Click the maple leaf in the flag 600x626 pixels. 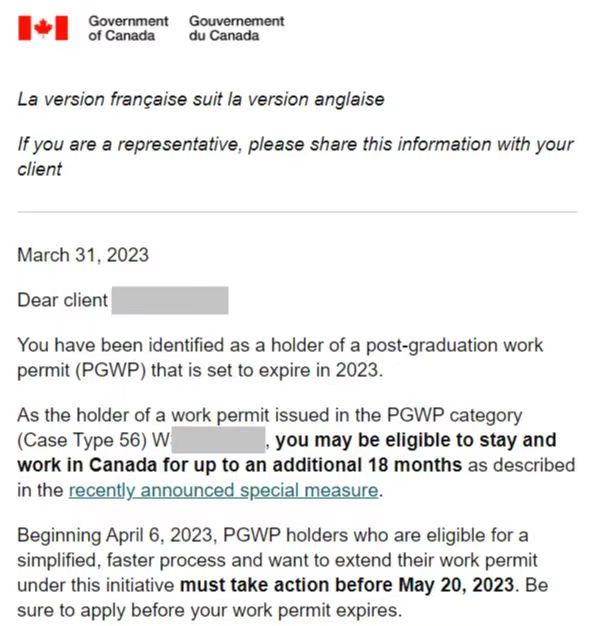[x=43, y=28]
